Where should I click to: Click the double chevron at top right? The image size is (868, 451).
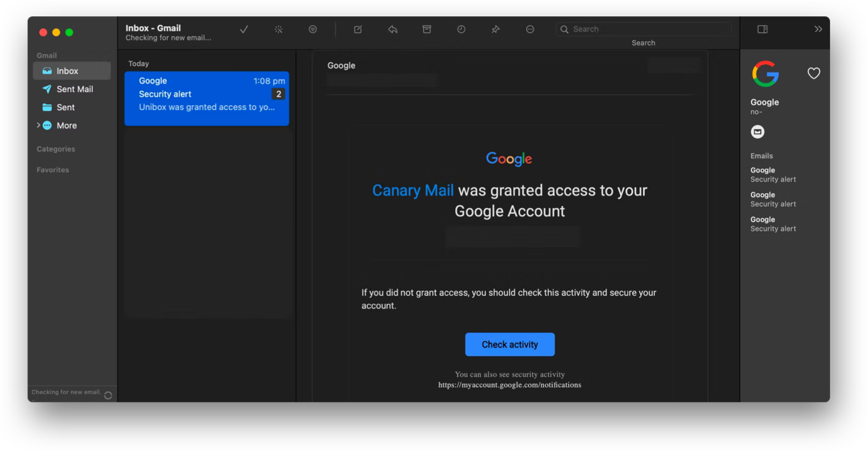(x=818, y=30)
